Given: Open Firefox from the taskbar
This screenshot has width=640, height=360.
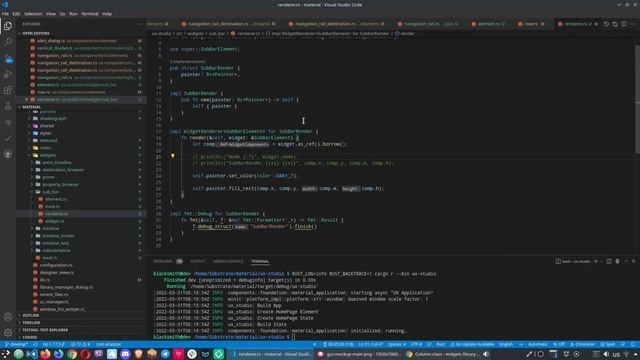Looking at the screenshot, I should (x=45, y=354).
